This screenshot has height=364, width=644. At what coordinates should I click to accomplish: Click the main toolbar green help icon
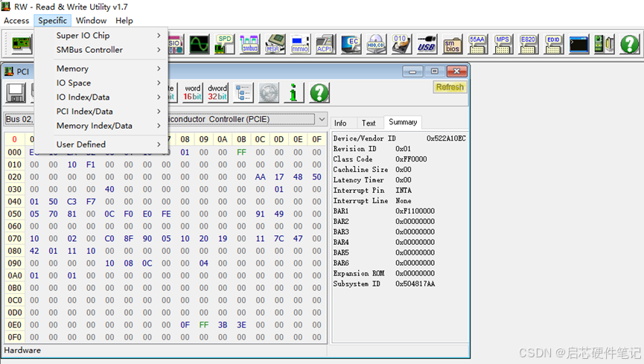click(x=629, y=45)
